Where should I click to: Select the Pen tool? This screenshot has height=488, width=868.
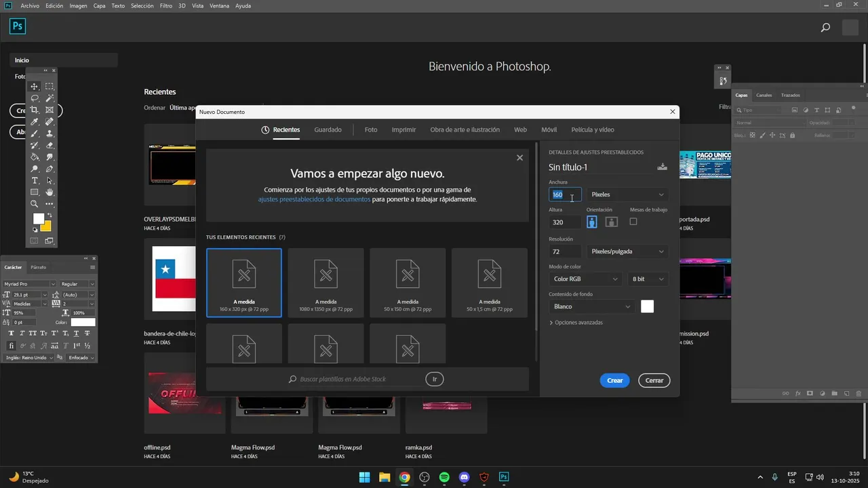click(x=50, y=169)
